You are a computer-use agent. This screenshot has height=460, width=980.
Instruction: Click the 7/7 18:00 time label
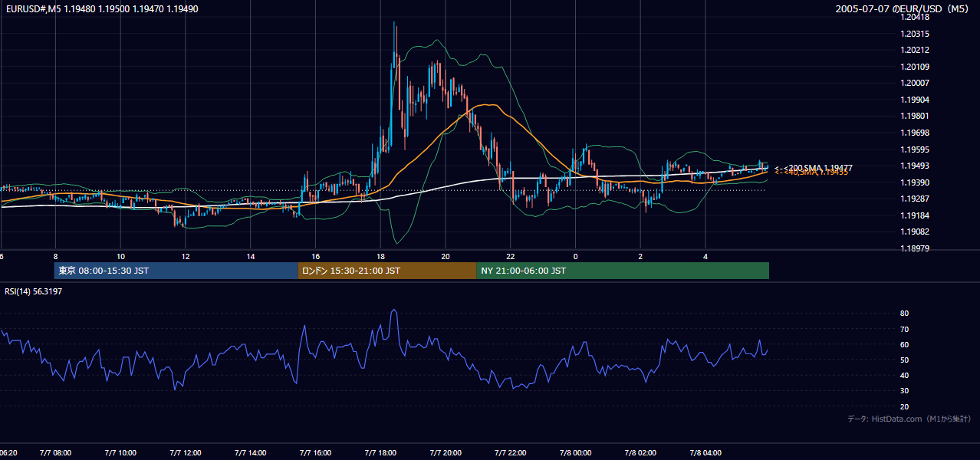(380, 452)
